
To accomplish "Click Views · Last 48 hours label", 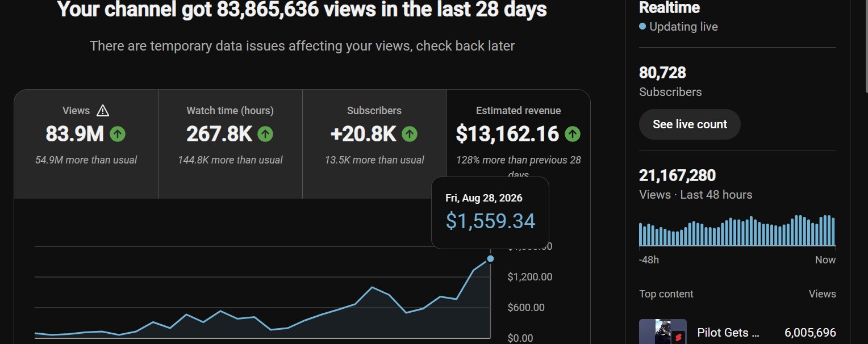I will click(695, 195).
